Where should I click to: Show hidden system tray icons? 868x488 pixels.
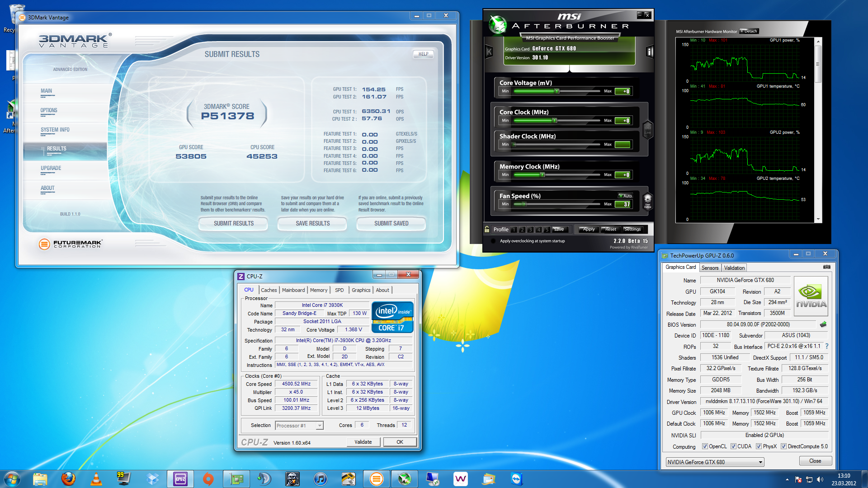[787, 479]
